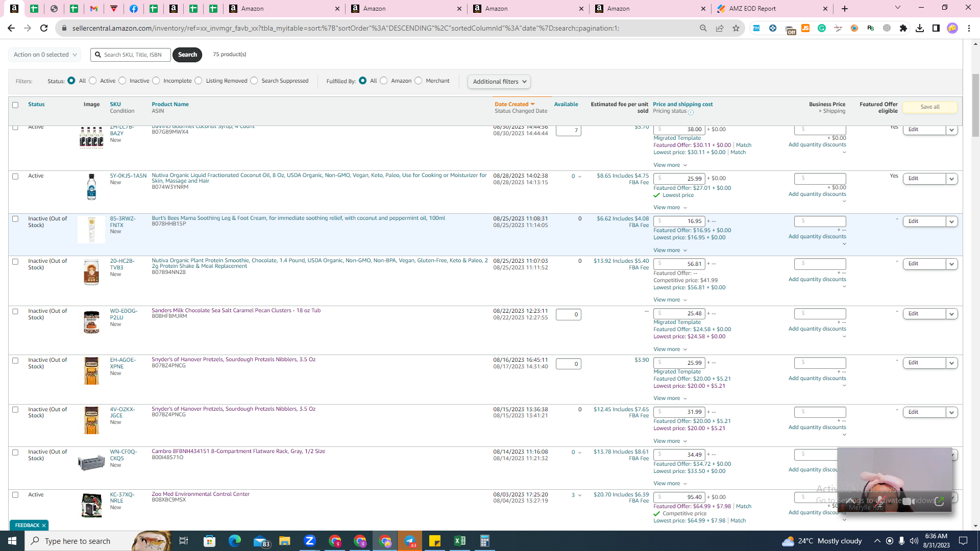Open the zoom magnifier in address bar
The width and height of the screenshot is (980, 551).
pos(703,28)
